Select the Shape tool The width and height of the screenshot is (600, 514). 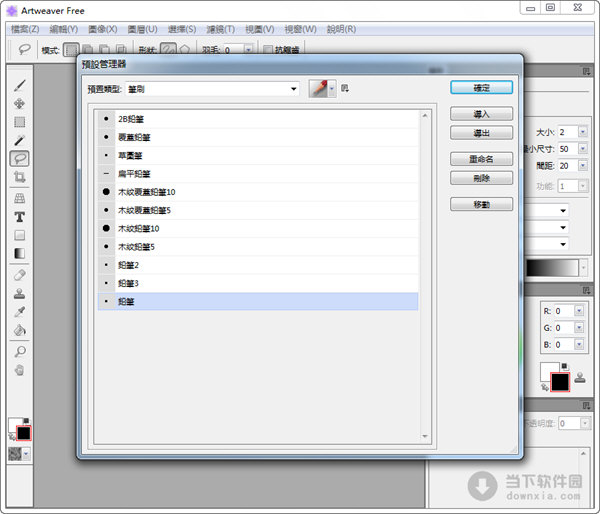pos(20,235)
